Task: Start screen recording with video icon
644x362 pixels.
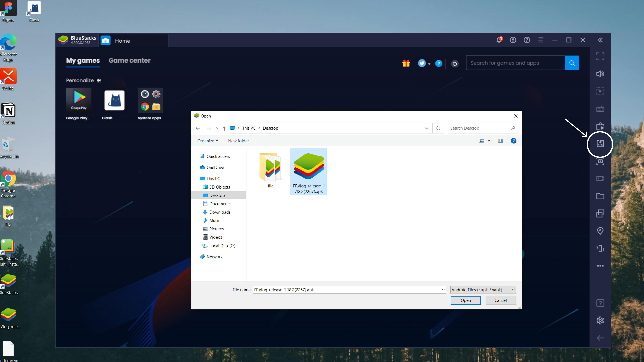Action: (x=600, y=179)
